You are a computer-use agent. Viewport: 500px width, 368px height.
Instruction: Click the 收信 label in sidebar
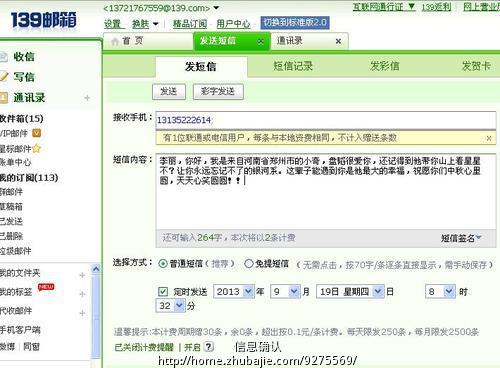tap(24, 57)
